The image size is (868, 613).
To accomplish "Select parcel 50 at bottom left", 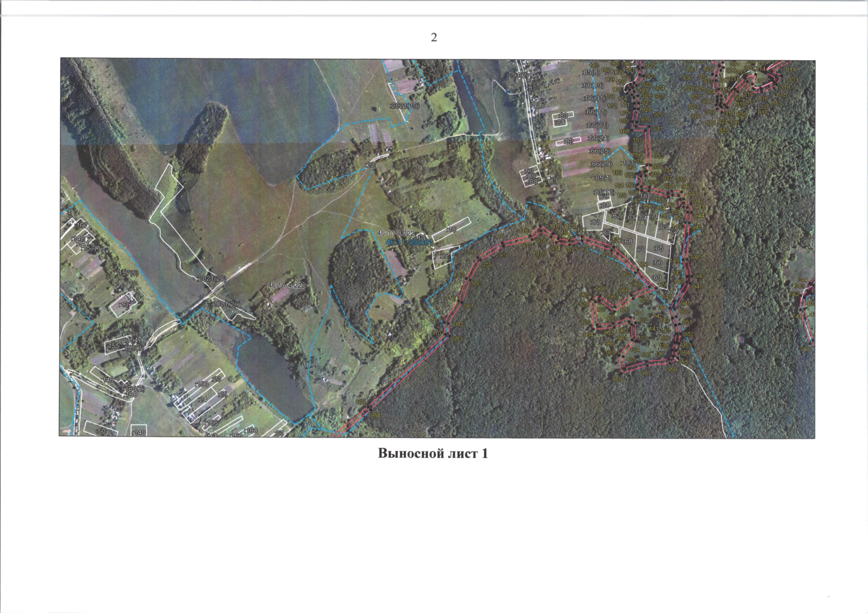I will 101,432.
